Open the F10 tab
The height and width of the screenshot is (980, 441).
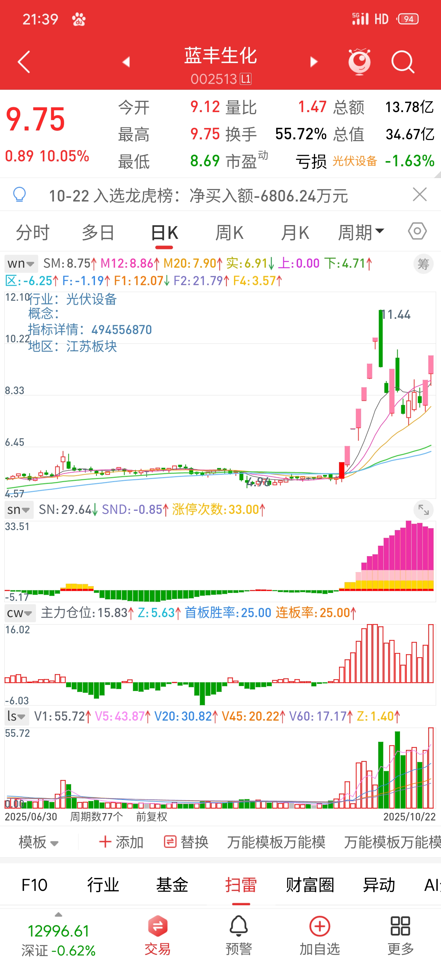point(34,885)
